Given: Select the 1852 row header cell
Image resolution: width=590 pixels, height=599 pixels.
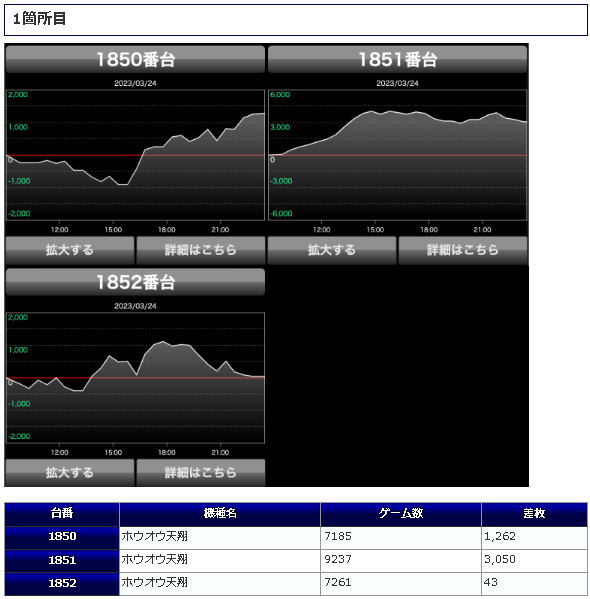Looking at the screenshot, I should pos(62,583).
